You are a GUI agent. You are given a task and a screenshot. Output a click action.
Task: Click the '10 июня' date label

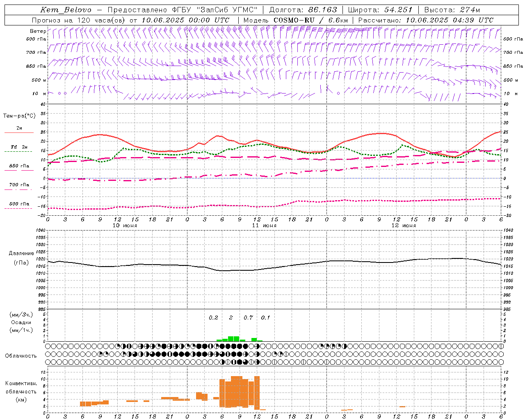(125, 226)
